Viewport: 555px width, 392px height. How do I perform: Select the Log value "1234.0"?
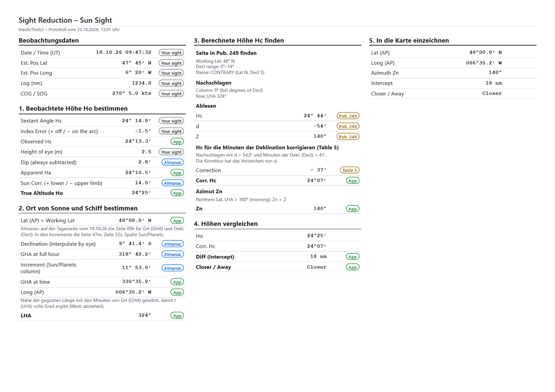point(142,83)
